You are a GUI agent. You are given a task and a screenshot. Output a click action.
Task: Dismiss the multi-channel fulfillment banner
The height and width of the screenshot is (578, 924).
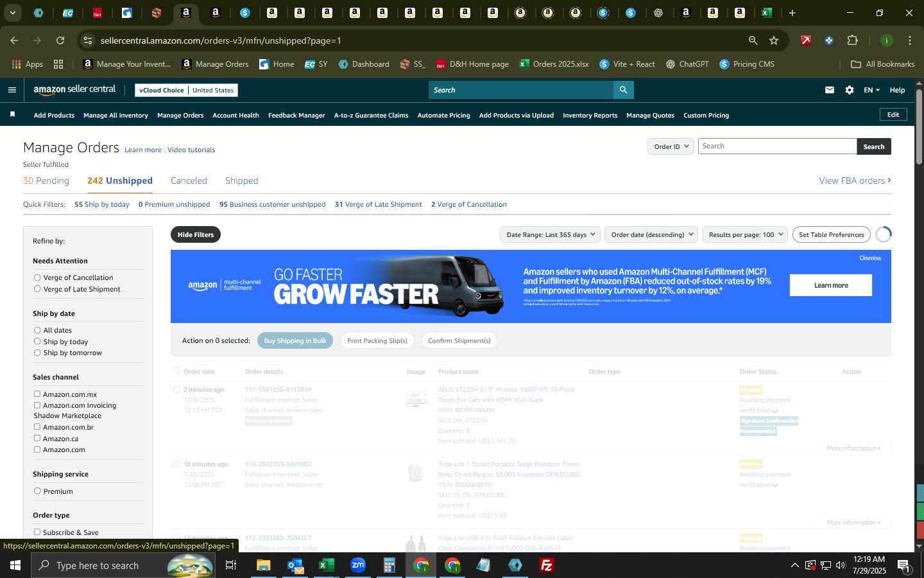tap(870, 258)
